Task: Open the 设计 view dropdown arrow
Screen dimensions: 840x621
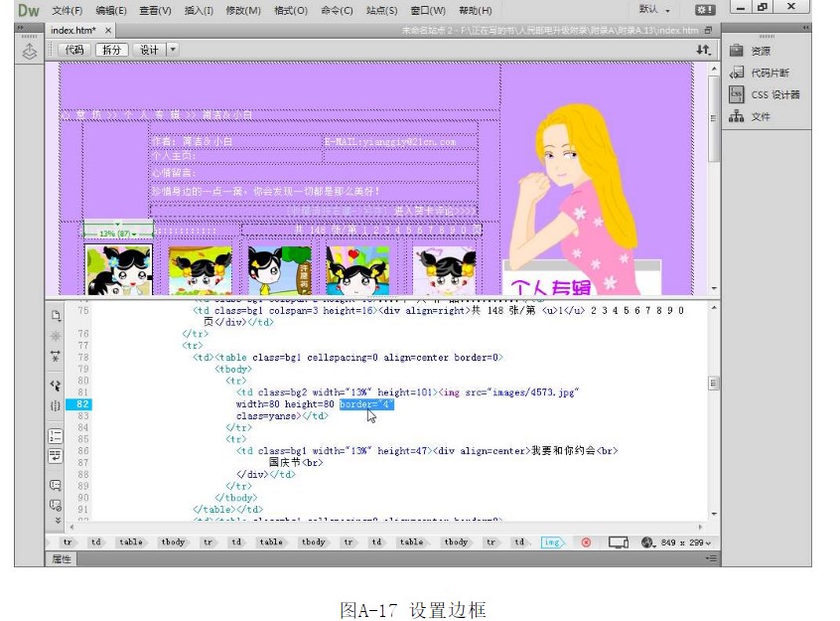Action: coord(173,49)
